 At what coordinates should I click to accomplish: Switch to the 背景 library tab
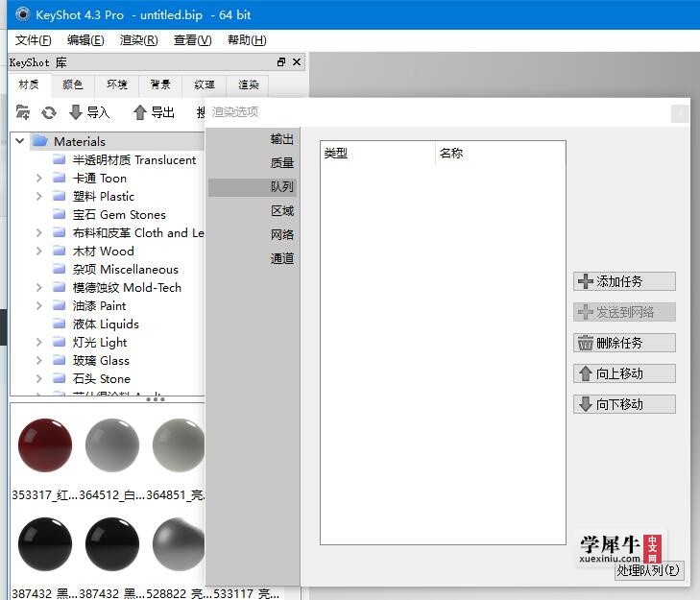160,84
